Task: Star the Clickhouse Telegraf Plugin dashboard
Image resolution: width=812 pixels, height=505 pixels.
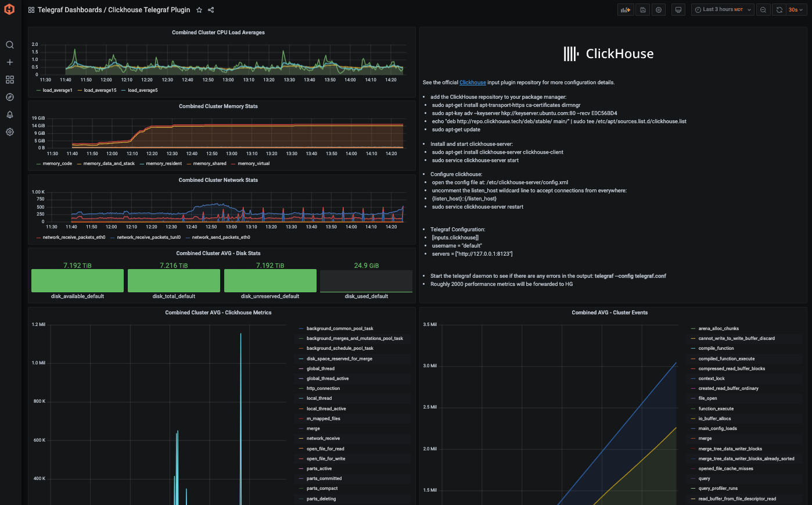Action: [x=199, y=10]
